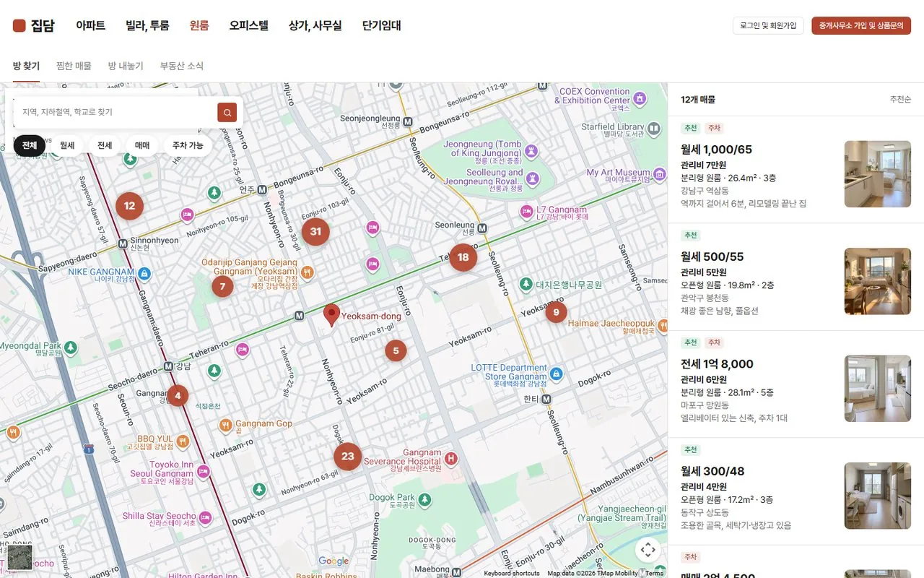The height and width of the screenshot is (578, 924).
Task: Select the map cluster labeled 9
Action: pos(556,312)
